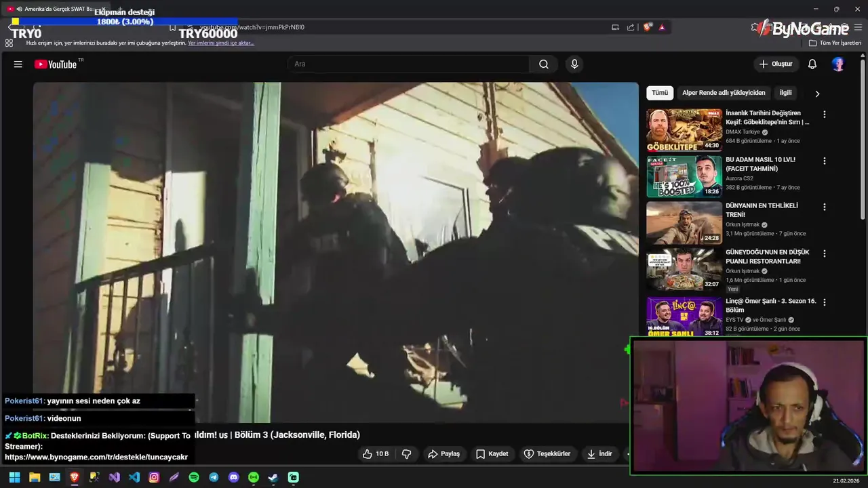868x488 pixels.
Task: Open options for Linç@ Ömer Şanlı video
Action: point(825,302)
